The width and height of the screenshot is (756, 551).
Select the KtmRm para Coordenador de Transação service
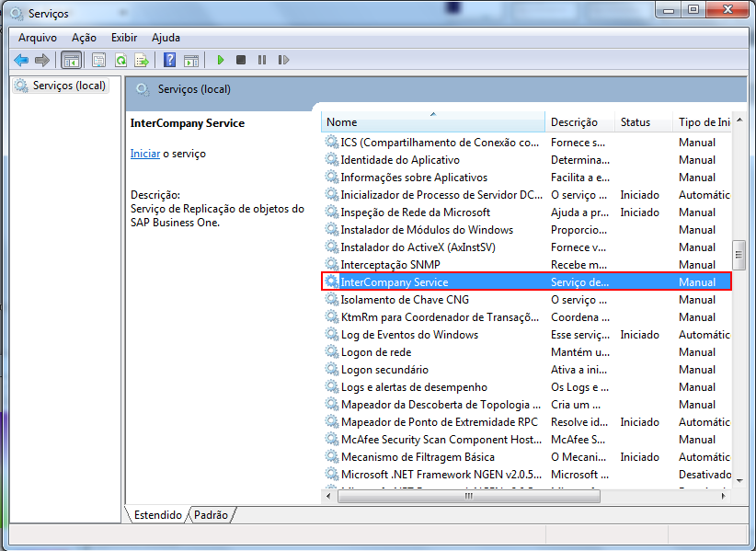coord(526,316)
